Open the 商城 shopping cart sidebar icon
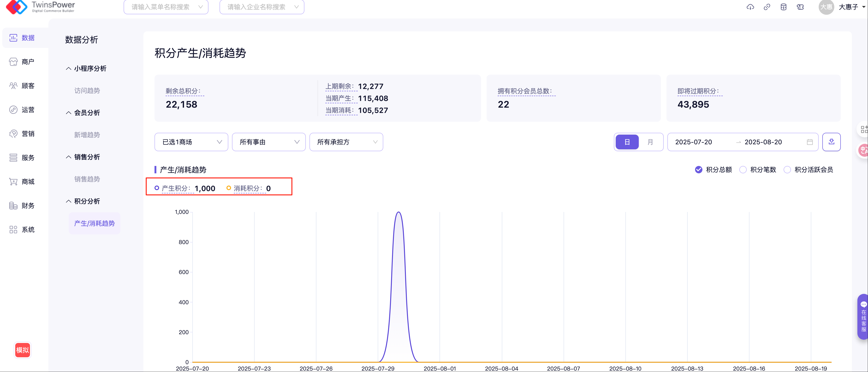Image resolution: width=868 pixels, height=372 pixels. [x=13, y=182]
